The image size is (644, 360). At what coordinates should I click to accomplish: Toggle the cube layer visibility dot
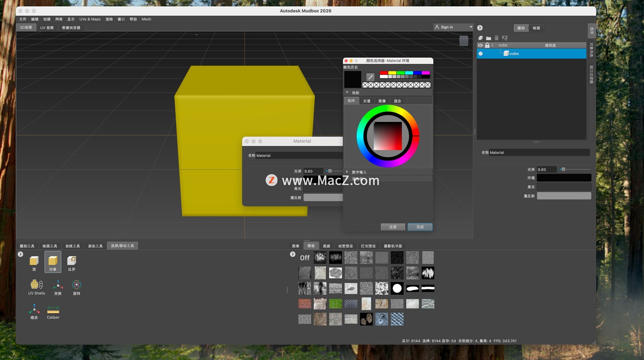[480, 54]
